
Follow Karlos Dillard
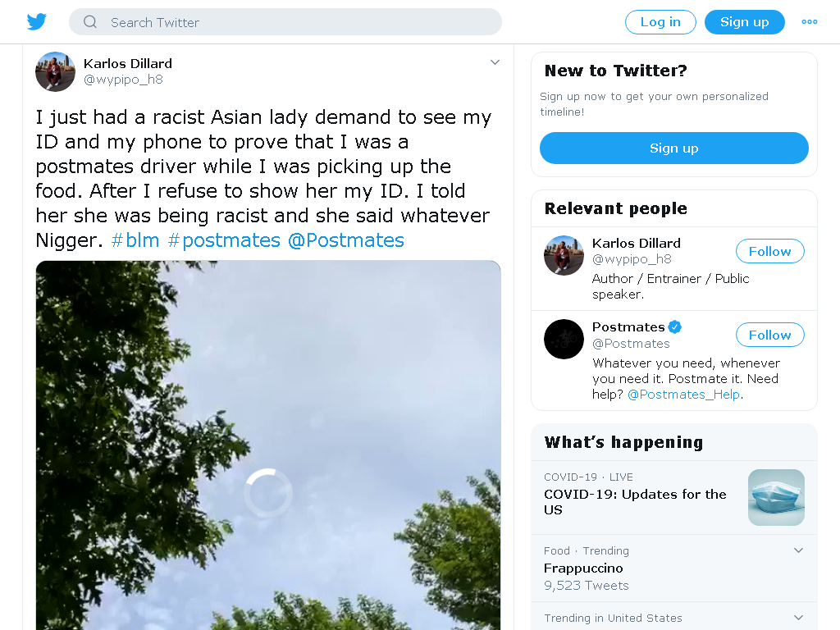tap(769, 251)
